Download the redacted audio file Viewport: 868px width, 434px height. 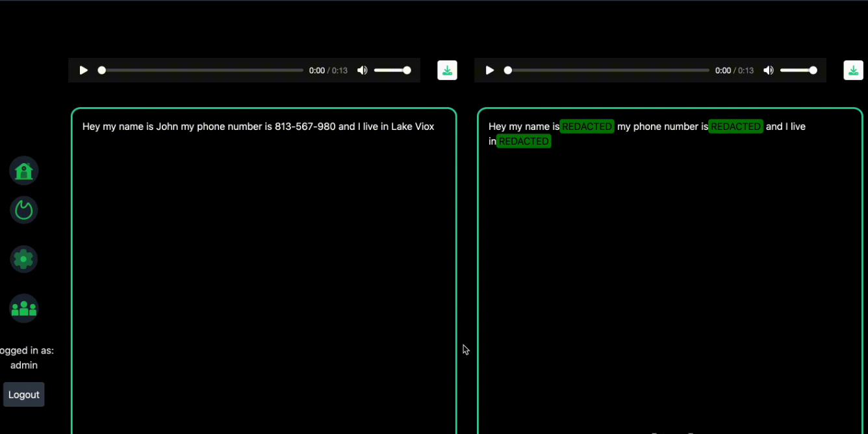tap(853, 70)
